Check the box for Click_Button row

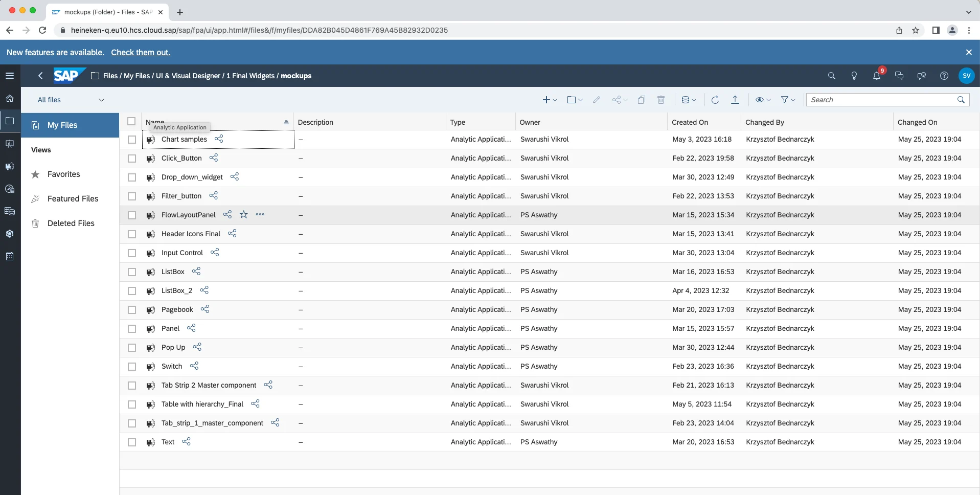pyautogui.click(x=132, y=159)
